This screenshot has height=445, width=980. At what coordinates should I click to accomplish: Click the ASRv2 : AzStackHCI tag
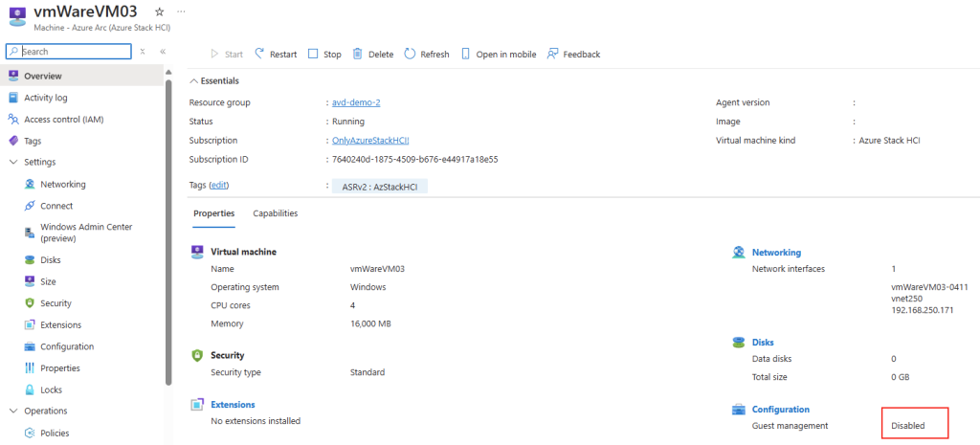(x=380, y=187)
